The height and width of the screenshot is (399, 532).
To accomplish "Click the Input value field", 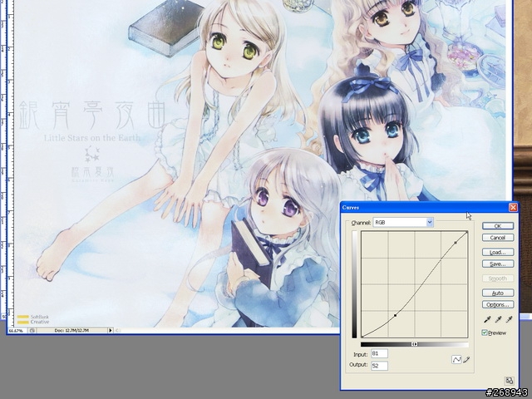I will (x=379, y=353).
